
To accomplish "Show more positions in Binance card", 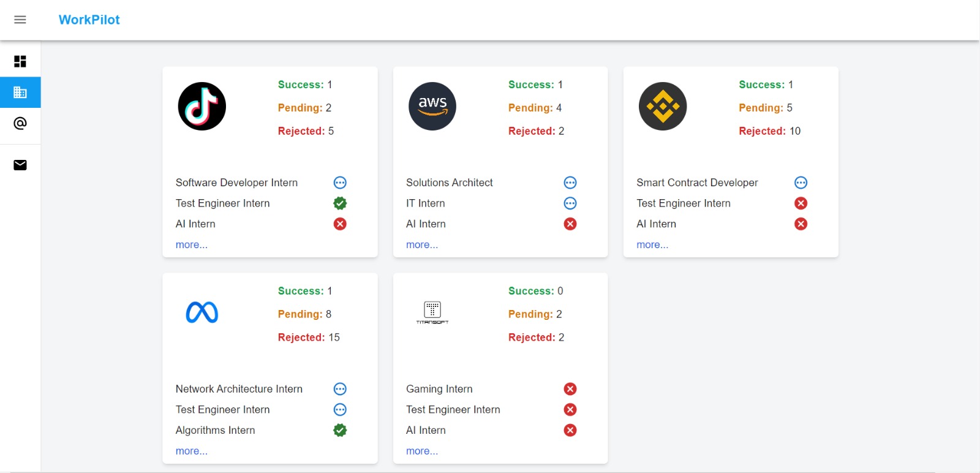I will pyautogui.click(x=652, y=244).
